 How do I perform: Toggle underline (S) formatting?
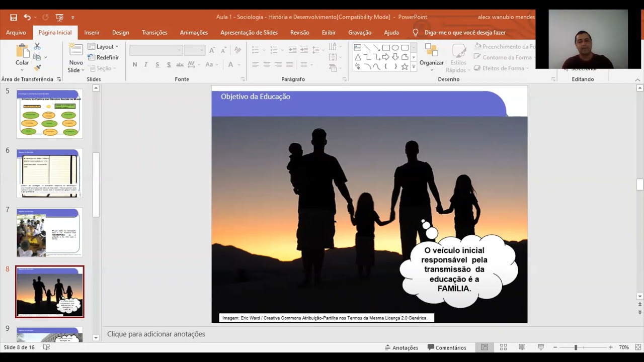click(157, 64)
